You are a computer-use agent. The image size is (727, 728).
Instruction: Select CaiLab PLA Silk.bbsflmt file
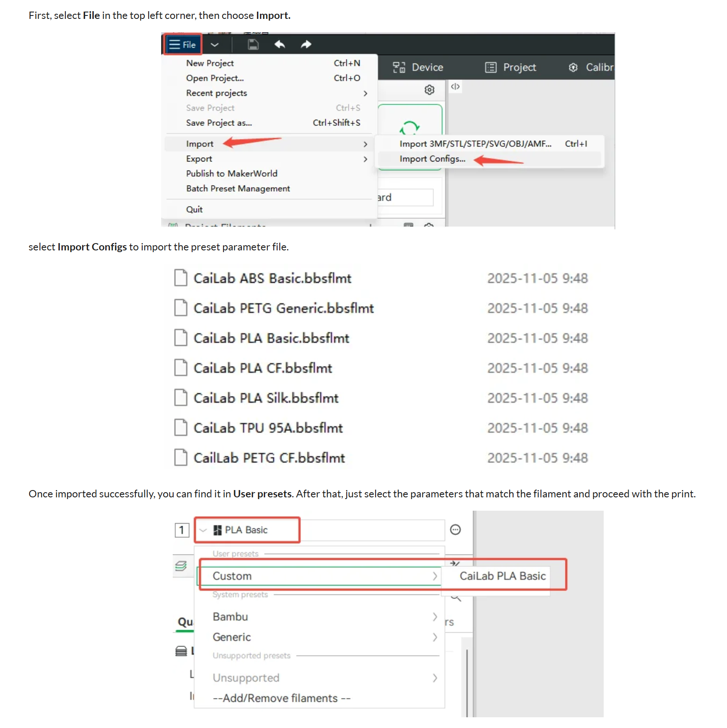266,398
